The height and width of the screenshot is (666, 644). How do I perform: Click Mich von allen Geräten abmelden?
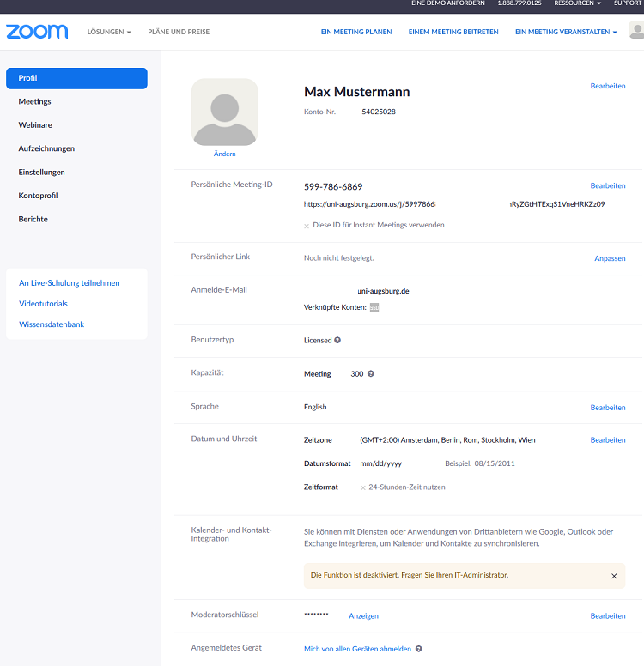pos(357,649)
